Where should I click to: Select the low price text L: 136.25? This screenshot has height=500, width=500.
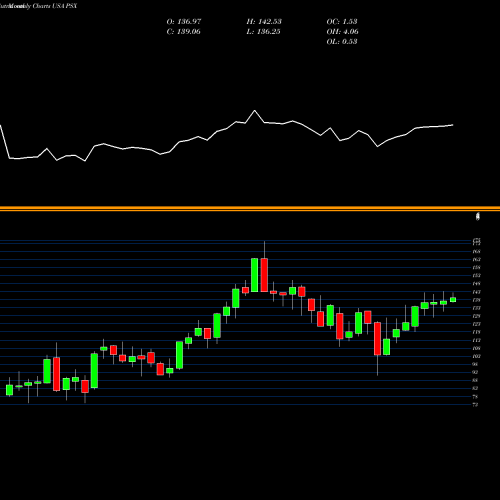263,32
